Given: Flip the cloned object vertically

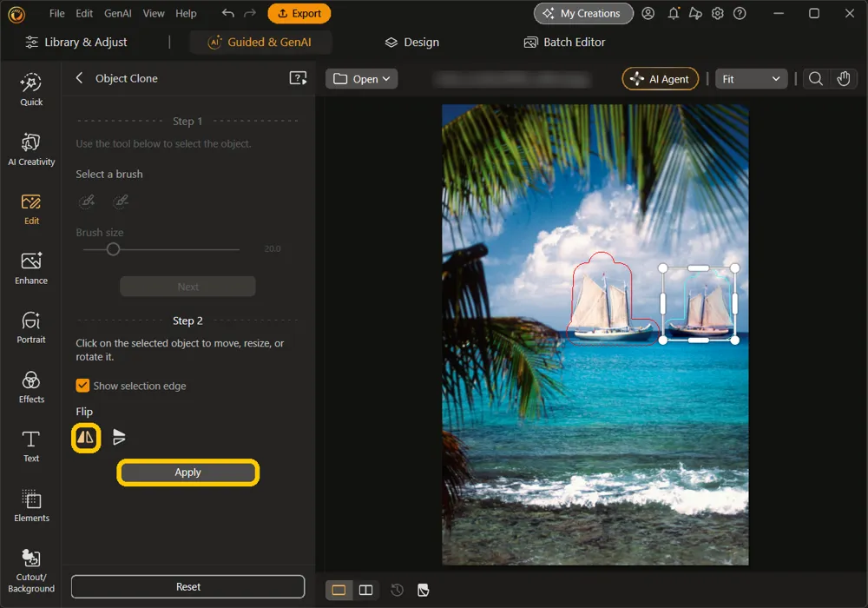Looking at the screenshot, I should click(x=118, y=438).
